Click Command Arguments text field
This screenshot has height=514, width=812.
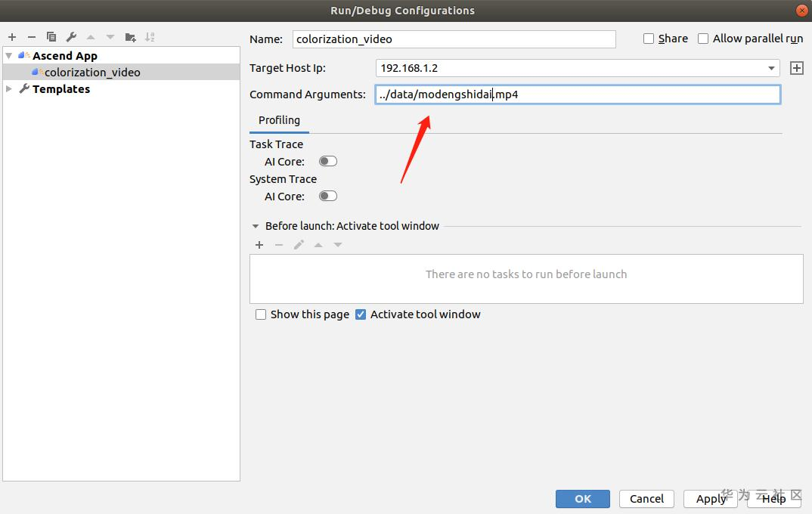pos(578,94)
